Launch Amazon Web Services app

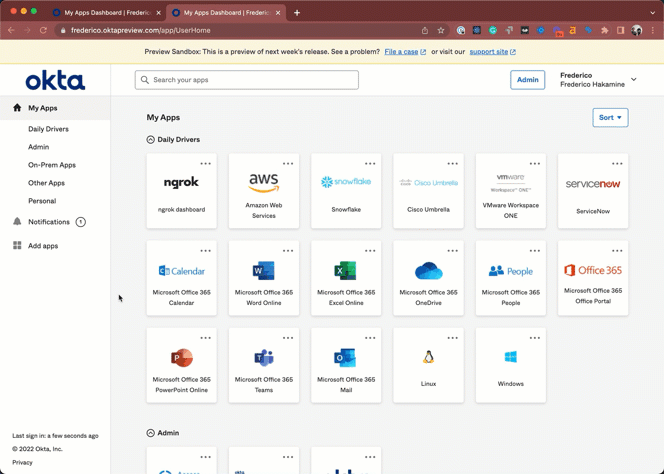click(264, 190)
